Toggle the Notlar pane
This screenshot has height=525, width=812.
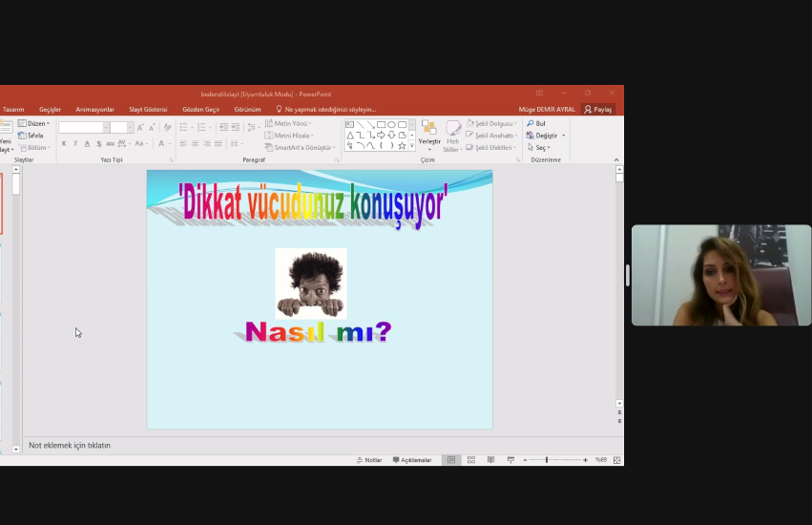(369, 460)
